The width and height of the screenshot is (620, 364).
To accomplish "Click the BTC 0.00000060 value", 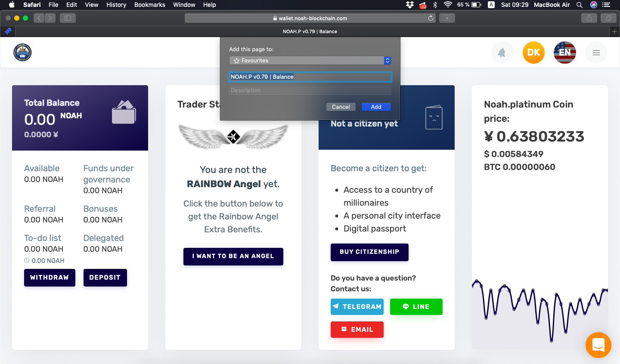I will tap(520, 167).
